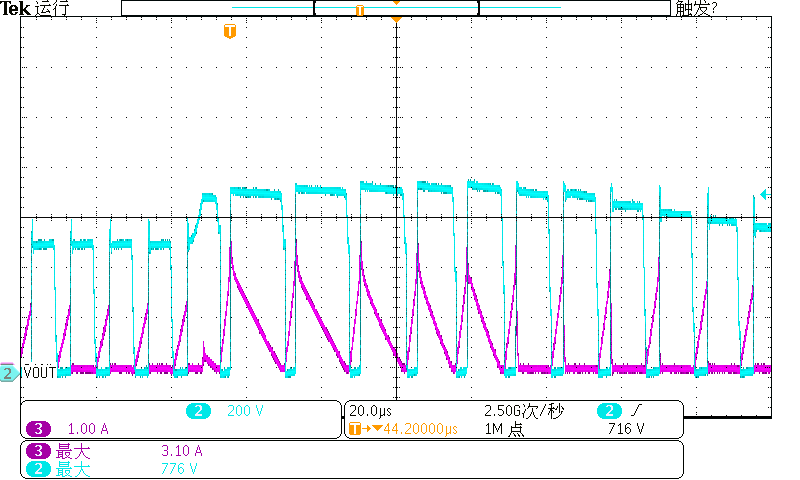This screenshot has height=480, width=800.
Task: Click the channel 3 badge beside 1.00 A
Action: click(39, 429)
